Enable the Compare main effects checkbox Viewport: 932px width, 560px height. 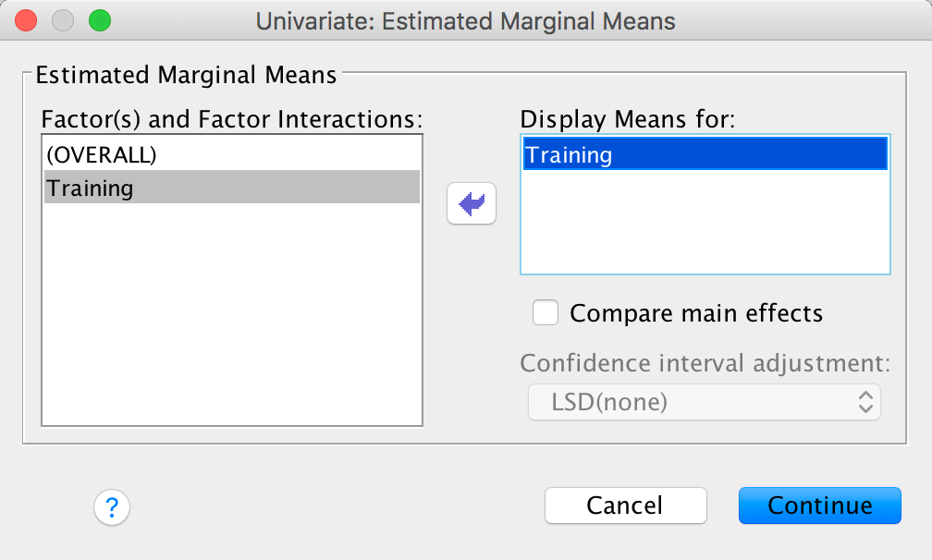click(x=546, y=313)
